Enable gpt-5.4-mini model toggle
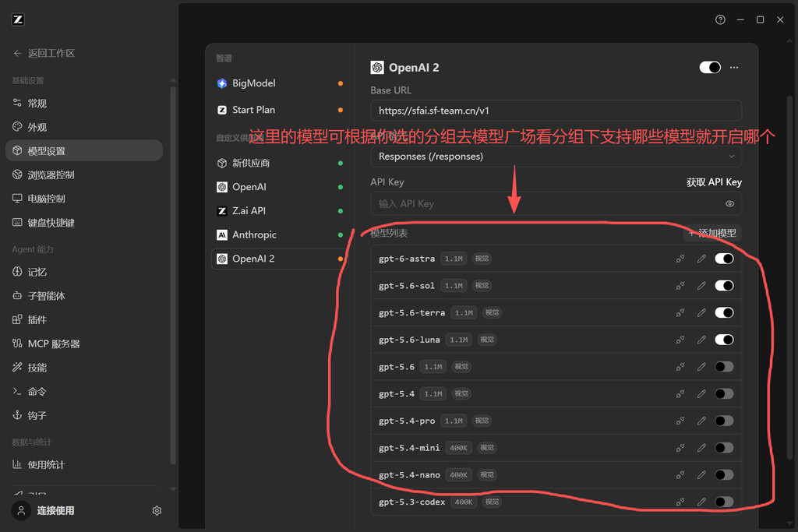Image resolution: width=798 pixels, height=532 pixels. coord(724,448)
